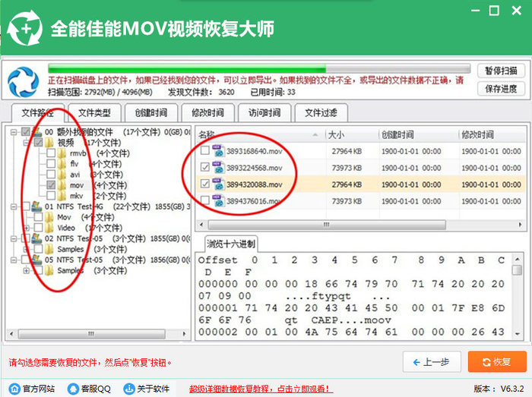The image size is (532, 397).
Task: Expand the Video folder under 01 NTFS
Action: click(x=27, y=228)
